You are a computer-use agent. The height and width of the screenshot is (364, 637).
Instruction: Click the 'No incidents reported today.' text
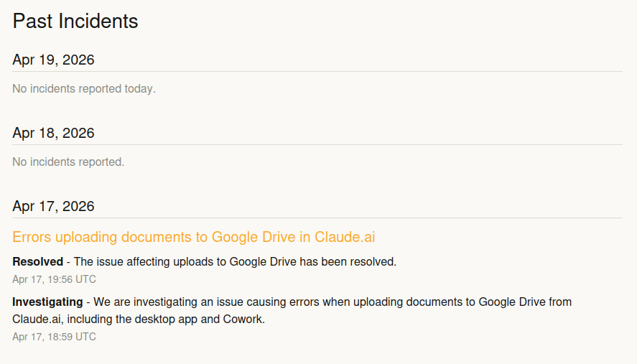click(x=84, y=89)
